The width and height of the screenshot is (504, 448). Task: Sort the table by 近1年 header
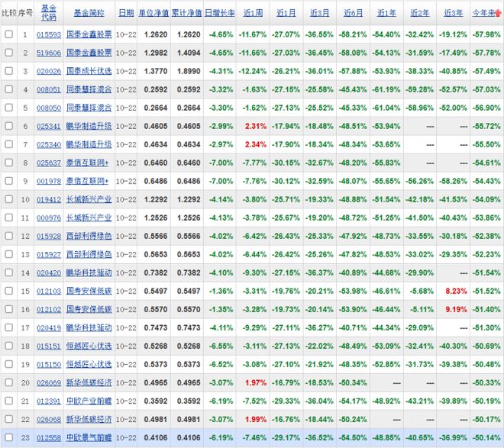(386, 13)
